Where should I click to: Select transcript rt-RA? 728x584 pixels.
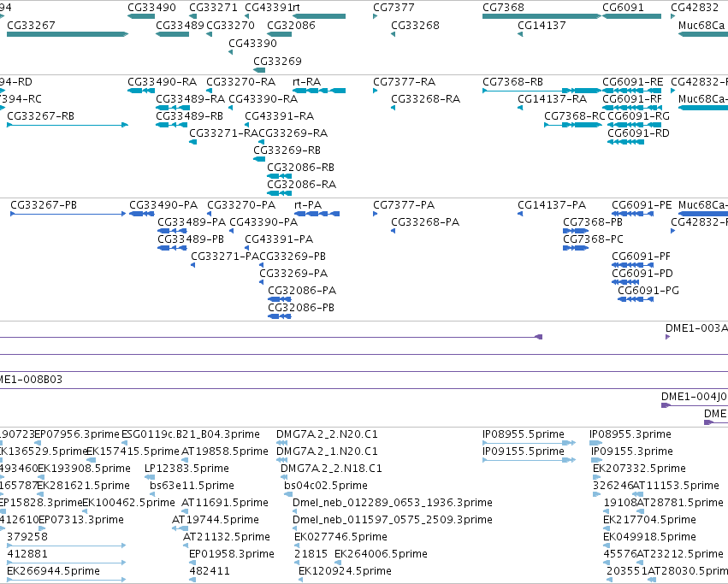307,82
